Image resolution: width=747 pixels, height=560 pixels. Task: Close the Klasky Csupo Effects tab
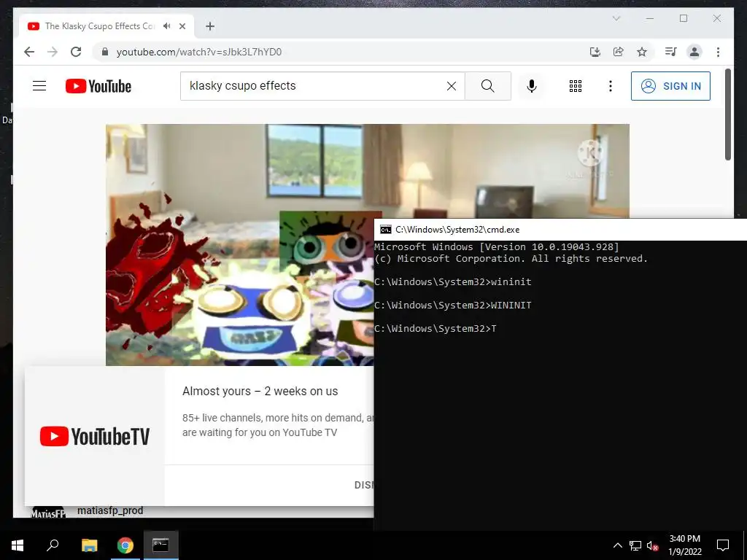pyautogui.click(x=182, y=26)
